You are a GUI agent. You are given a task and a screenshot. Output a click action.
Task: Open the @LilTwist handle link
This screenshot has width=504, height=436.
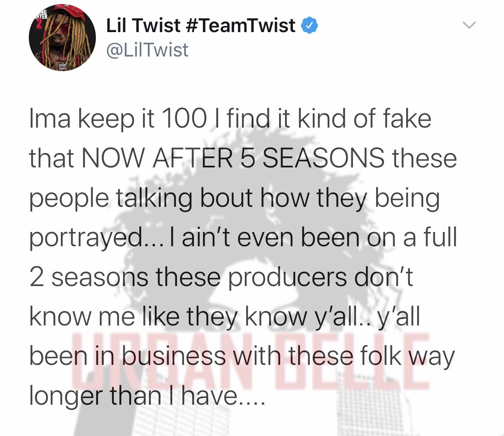pos(147,50)
